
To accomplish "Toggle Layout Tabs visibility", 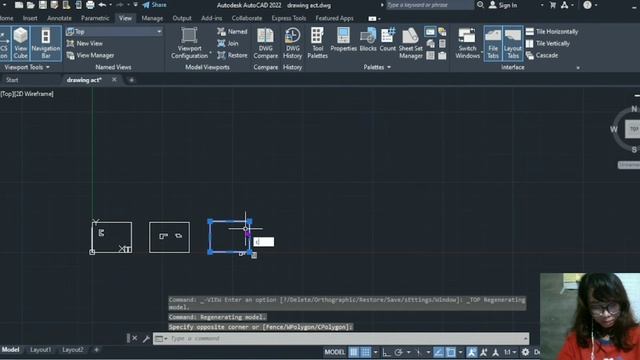I will [x=512, y=43].
